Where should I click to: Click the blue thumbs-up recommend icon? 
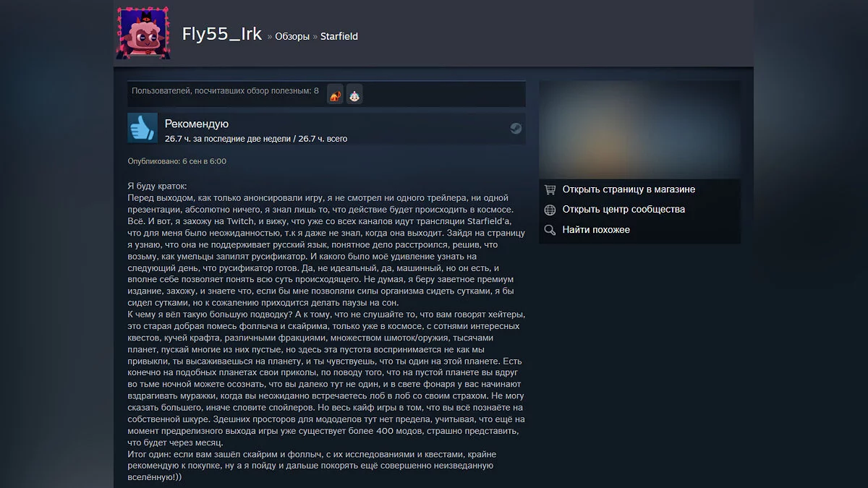(x=142, y=128)
